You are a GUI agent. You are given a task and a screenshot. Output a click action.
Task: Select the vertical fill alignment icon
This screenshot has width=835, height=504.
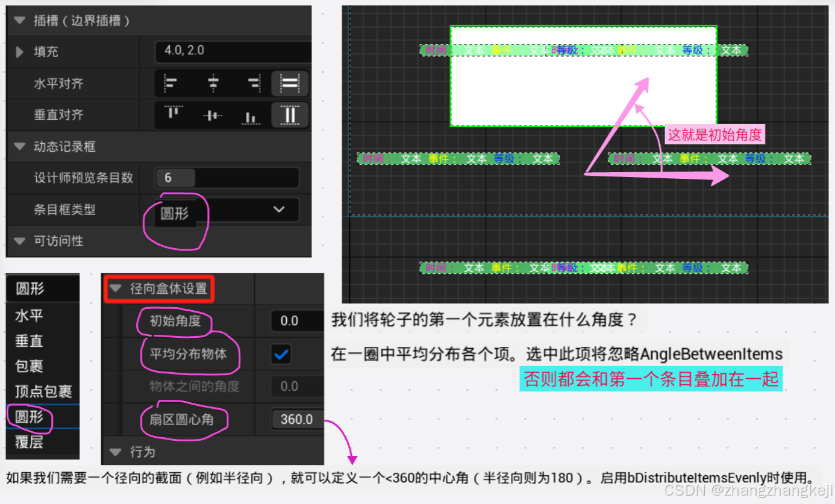(289, 115)
